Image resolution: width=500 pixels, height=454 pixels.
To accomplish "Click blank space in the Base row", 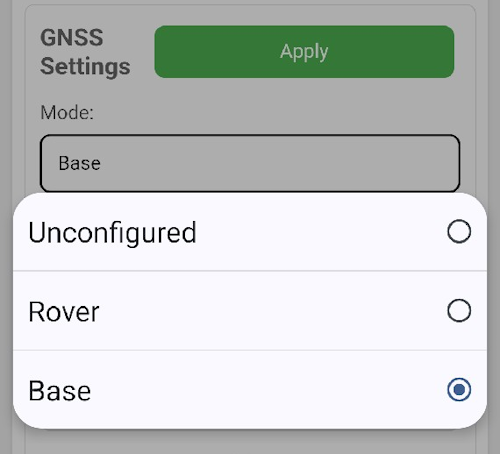I will point(267,390).
